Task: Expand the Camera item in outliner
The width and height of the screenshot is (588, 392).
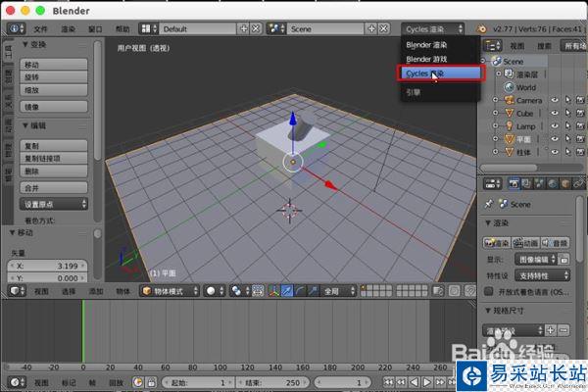Action: (495, 100)
